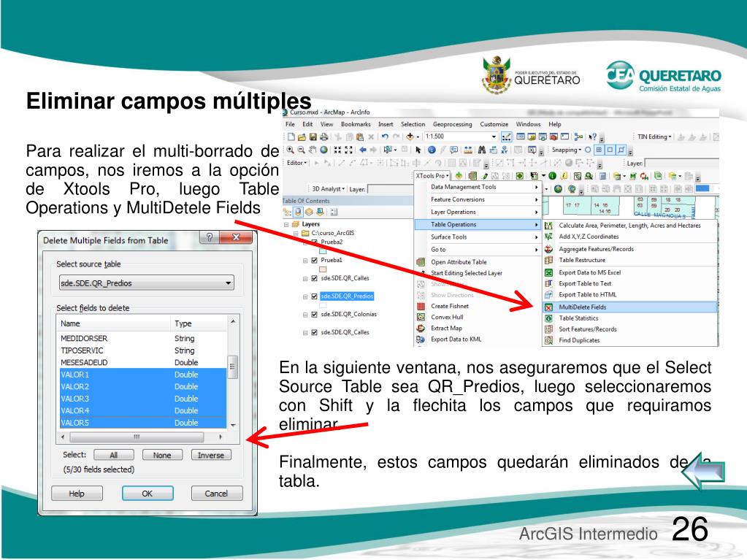Viewport: 747px width, 560px height.
Task: Select the MEDIDORSER field row
Action: [143, 339]
